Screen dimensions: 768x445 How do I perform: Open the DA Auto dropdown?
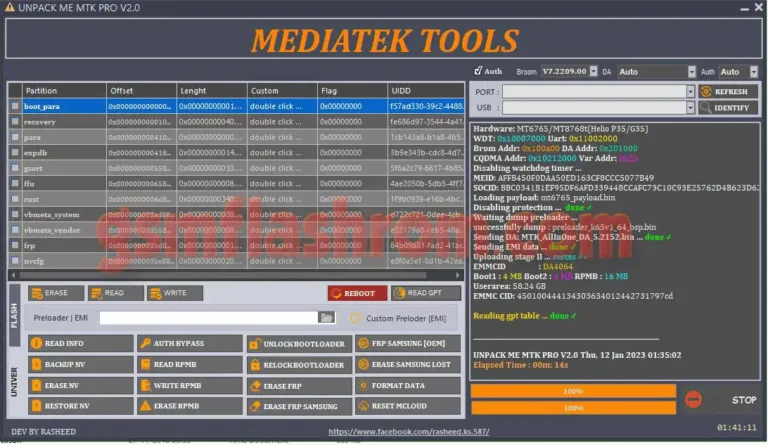click(x=656, y=72)
